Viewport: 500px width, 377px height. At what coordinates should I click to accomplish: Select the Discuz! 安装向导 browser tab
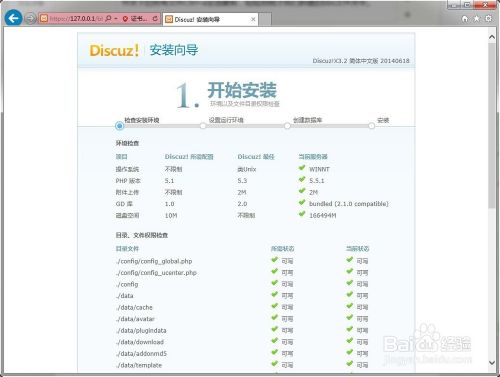coord(211,19)
